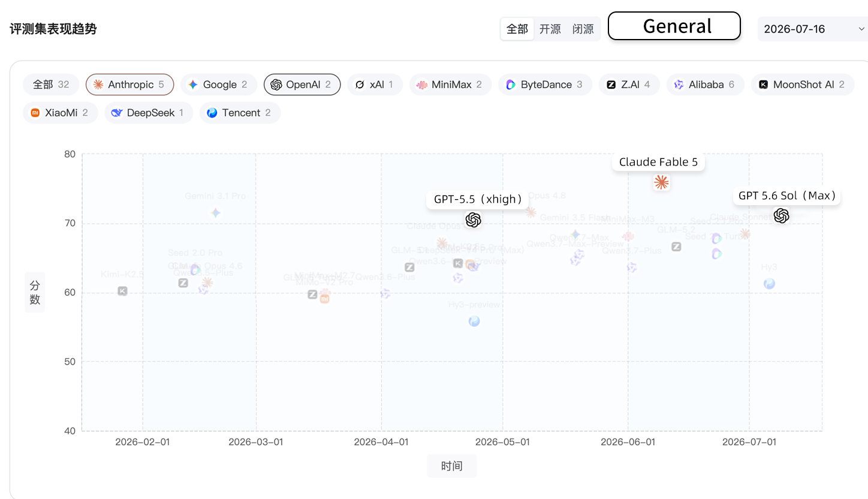Click the MiMo-V2 Pro Xiaomi marker
868x499 pixels.
tap(324, 298)
